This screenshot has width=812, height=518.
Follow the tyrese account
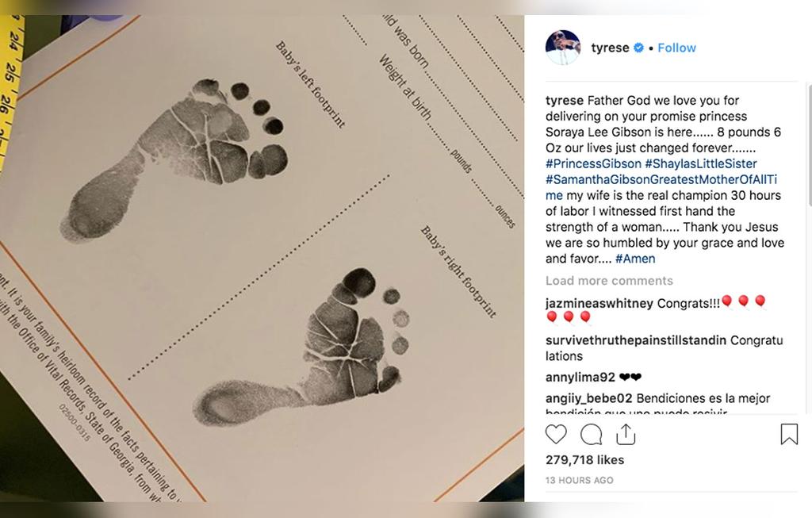tap(677, 48)
